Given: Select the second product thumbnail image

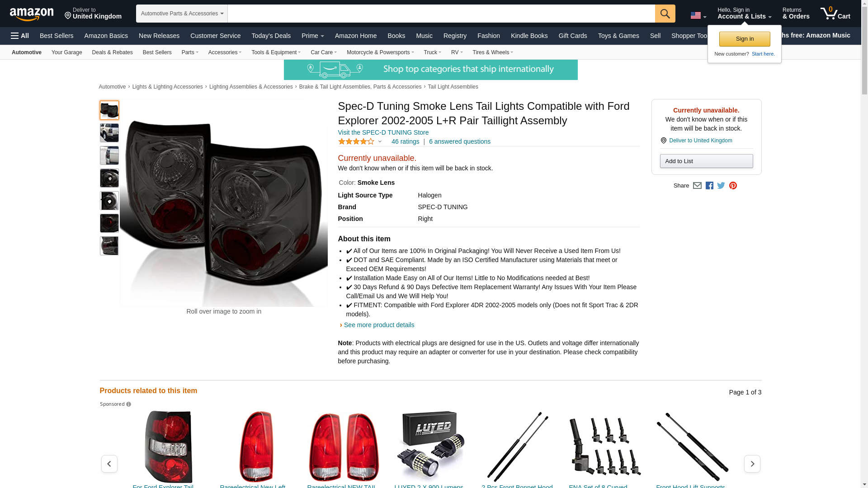Looking at the screenshot, I should 109,133.
